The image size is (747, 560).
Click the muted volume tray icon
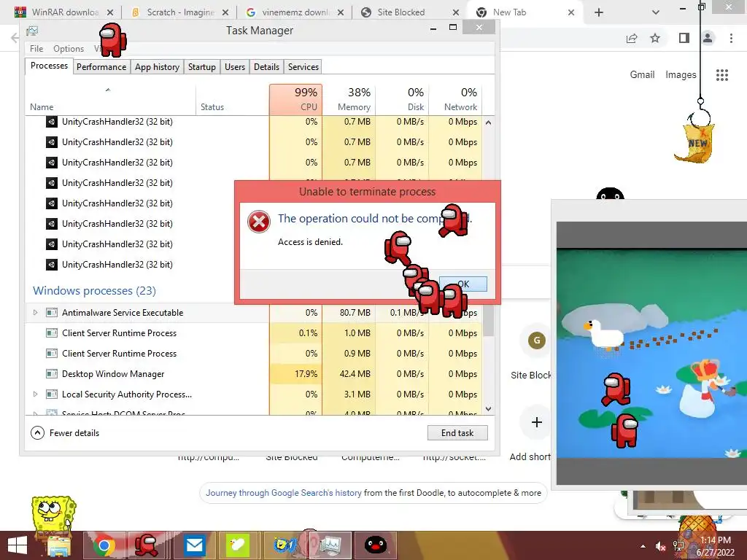click(x=660, y=546)
